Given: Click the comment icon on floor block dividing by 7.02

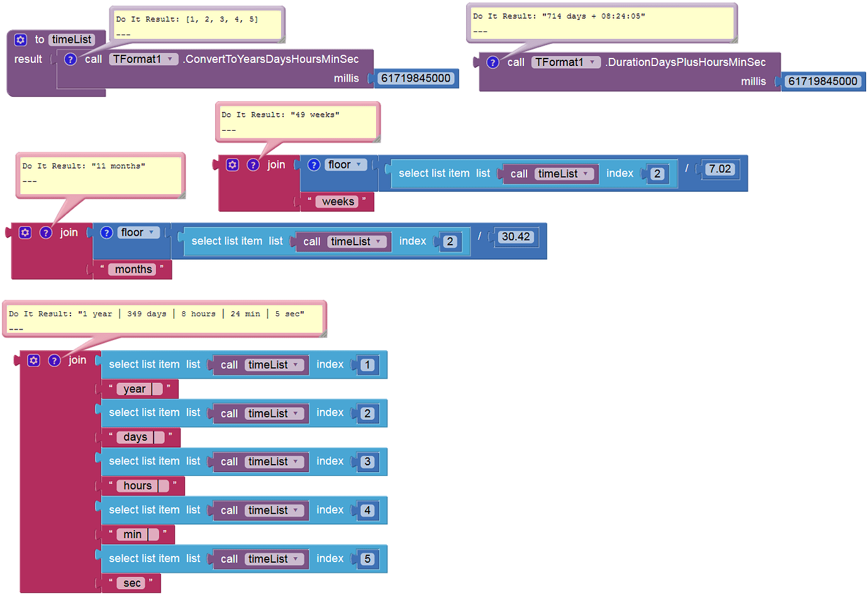Looking at the screenshot, I should click(x=314, y=165).
